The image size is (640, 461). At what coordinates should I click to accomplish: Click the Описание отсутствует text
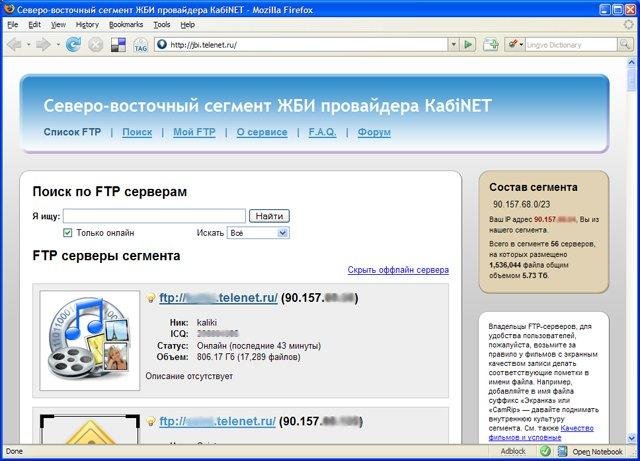point(189,376)
